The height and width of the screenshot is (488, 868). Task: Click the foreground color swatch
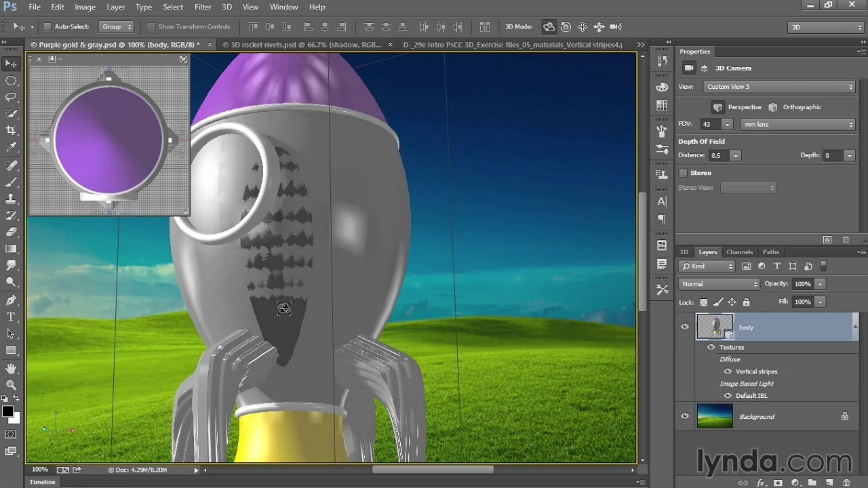click(7, 411)
